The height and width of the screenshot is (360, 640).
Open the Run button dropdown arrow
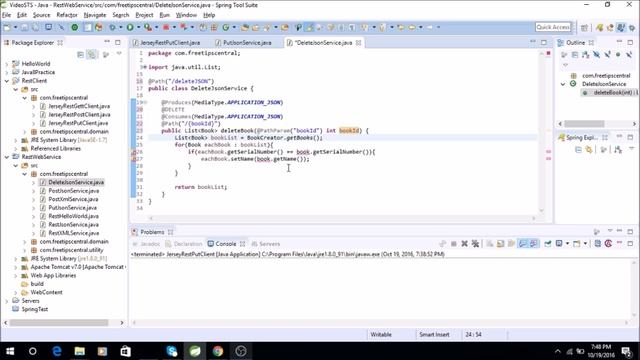(138, 27)
